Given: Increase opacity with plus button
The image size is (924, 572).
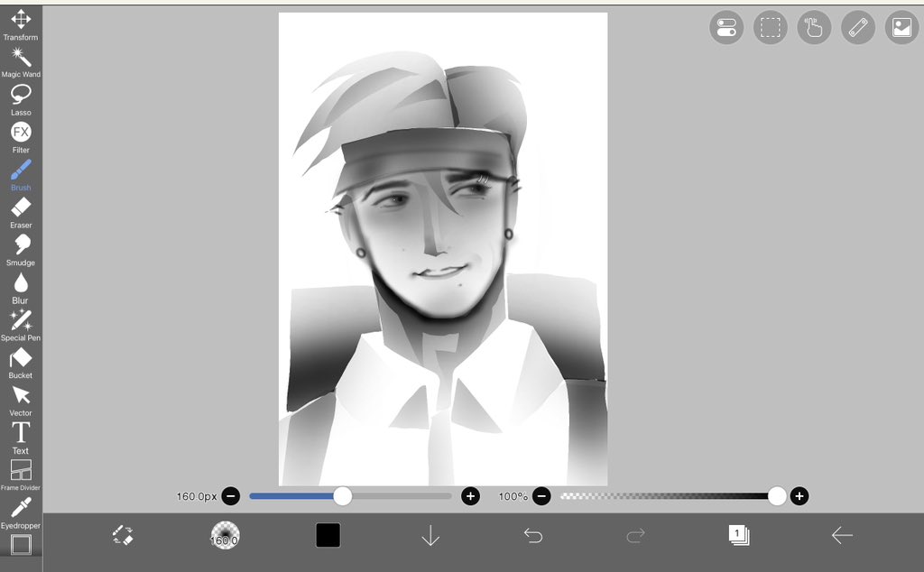Looking at the screenshot, I should tap(799, 496).
